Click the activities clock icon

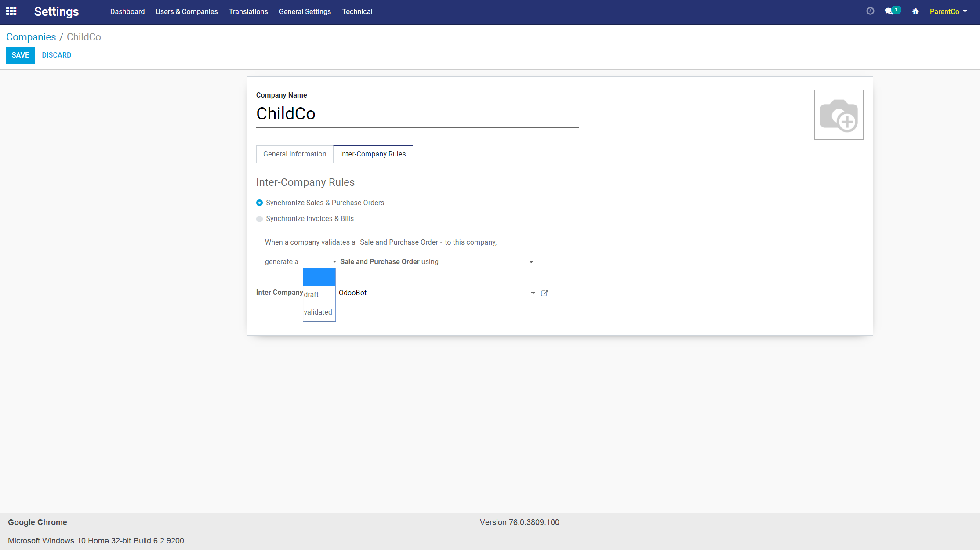click(x=870, y=11)
